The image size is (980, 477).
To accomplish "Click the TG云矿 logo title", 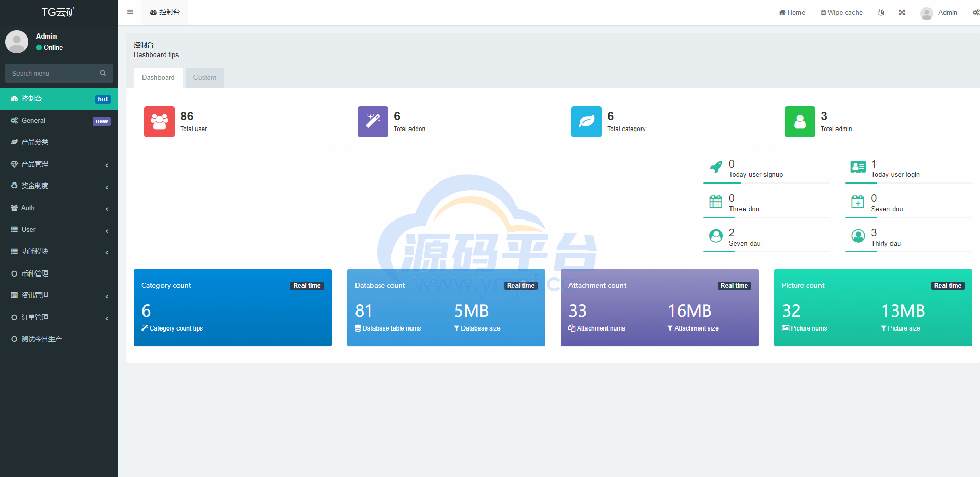I will [59, 12].
